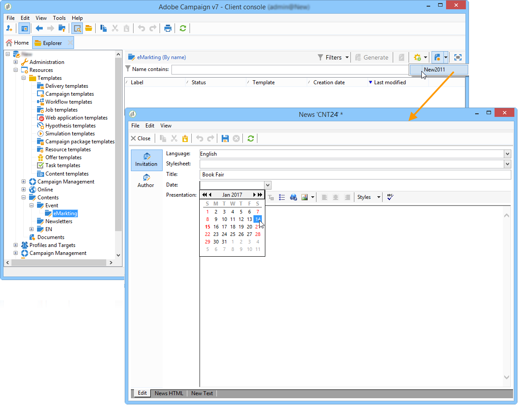Viewport: 532px width, 415px height.
Task: Open the Date field dropdown arrow
Action: (268, 185)
